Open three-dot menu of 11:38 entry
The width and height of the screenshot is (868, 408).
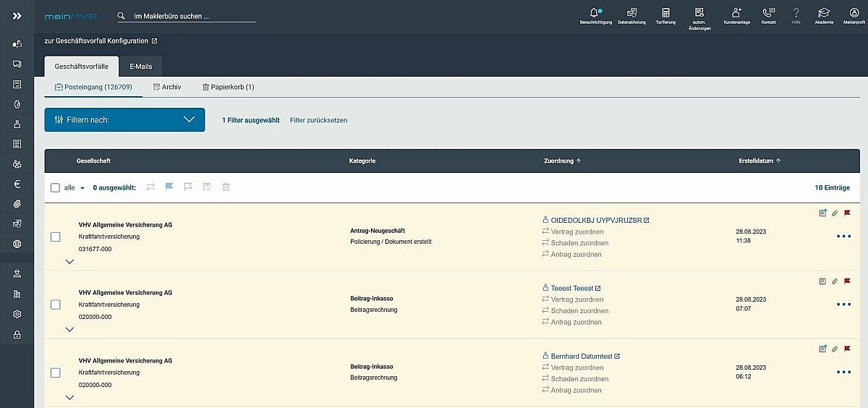click(x=843, y=237)
